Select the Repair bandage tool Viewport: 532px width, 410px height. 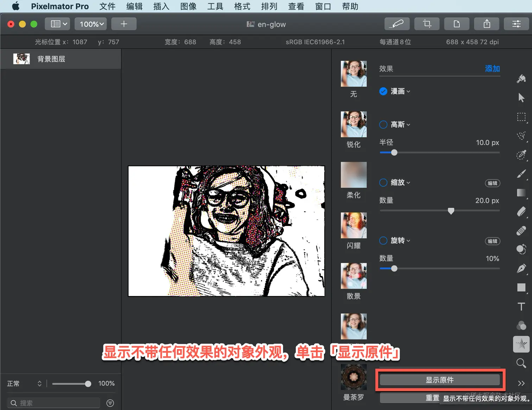point(521,231)
